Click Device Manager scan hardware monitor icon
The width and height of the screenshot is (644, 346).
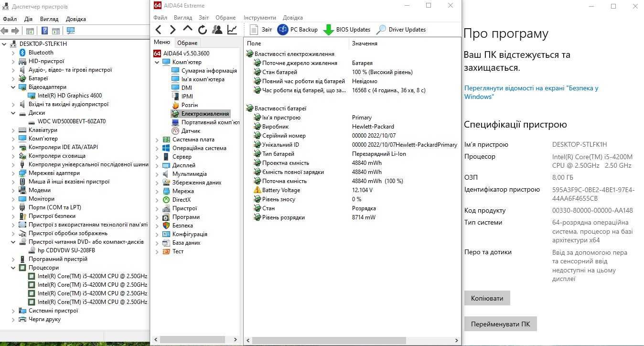71,31
